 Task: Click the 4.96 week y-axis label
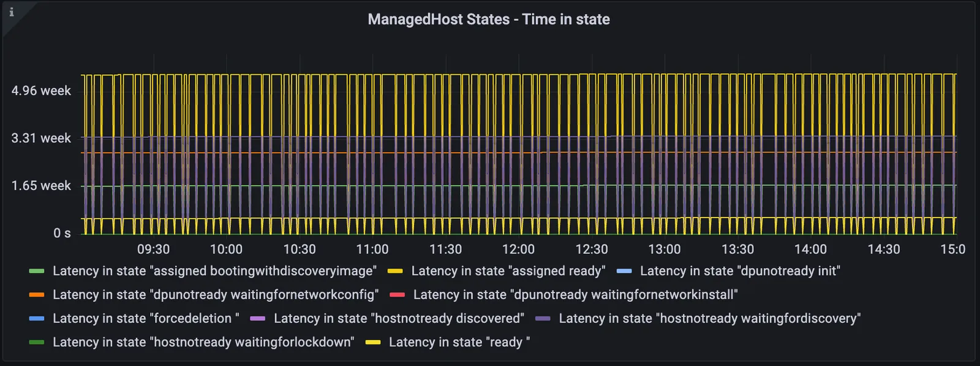point(41,91)
